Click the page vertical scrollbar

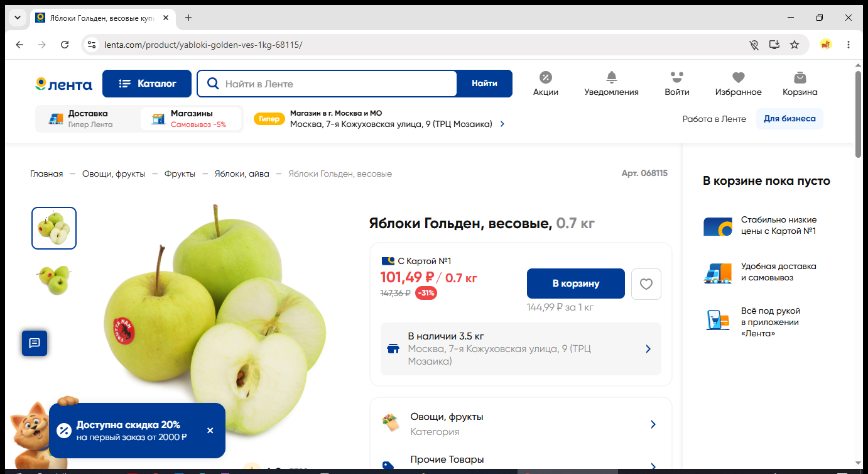coord(859,114)
